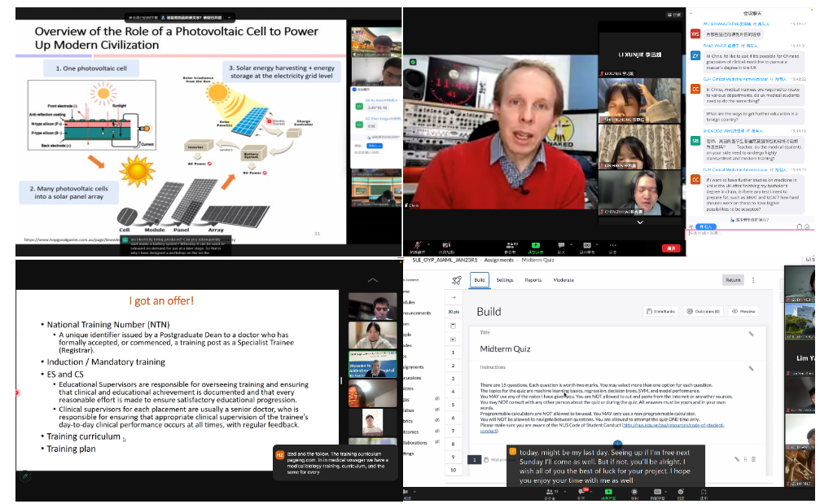
Task: Click the pencil icon to edit quiz title
Action: (751, 334)
